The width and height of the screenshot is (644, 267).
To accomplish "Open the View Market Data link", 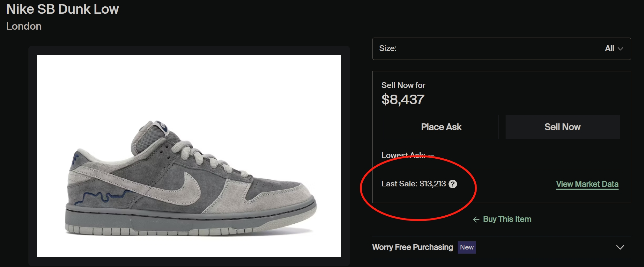I will (587, 184).
